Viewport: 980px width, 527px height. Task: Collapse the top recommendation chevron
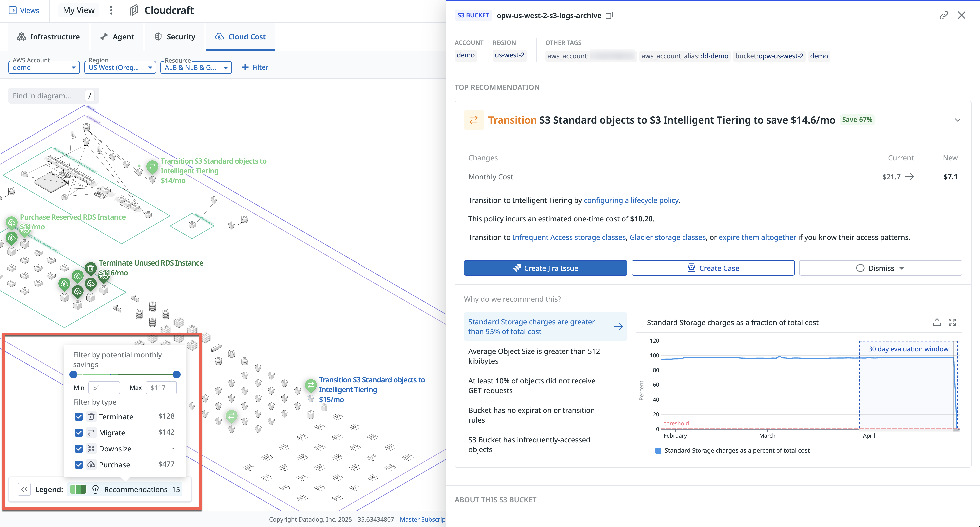pos(957,120)
